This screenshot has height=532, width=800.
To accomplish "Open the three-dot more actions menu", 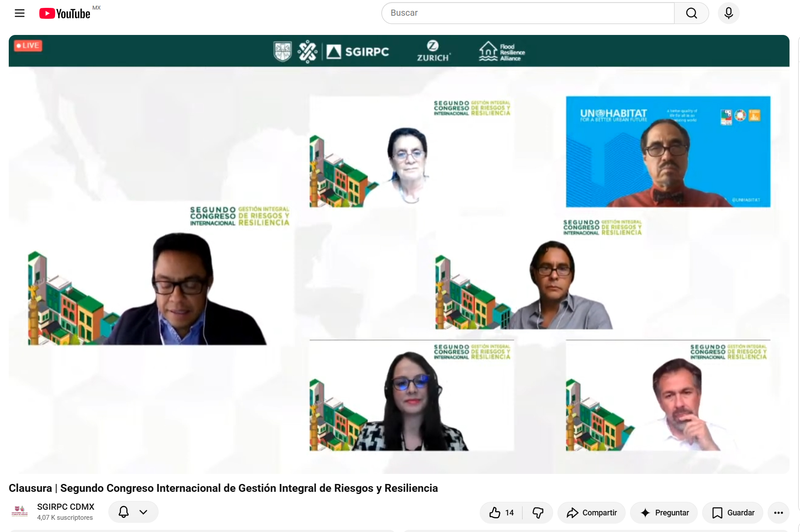I will click(x=779, y=513).
